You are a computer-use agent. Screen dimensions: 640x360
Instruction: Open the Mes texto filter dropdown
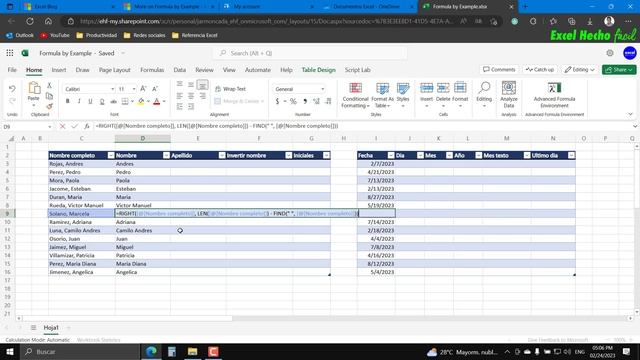pyautogui.click(x=527, y=156)
